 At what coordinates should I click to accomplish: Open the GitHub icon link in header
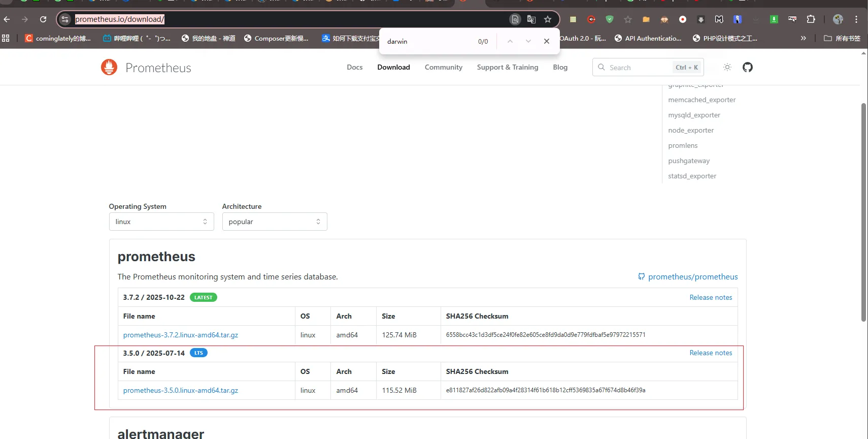(748, 67)
